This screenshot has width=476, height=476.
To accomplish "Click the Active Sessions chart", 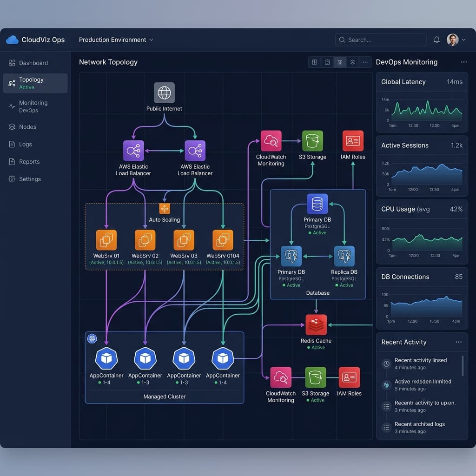I will [x=422, y=176].
